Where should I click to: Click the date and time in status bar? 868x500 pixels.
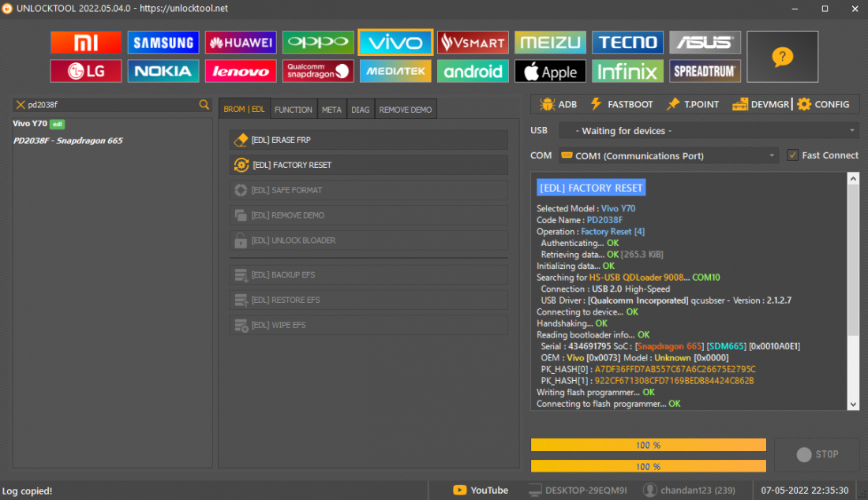[x=804, y=490]
